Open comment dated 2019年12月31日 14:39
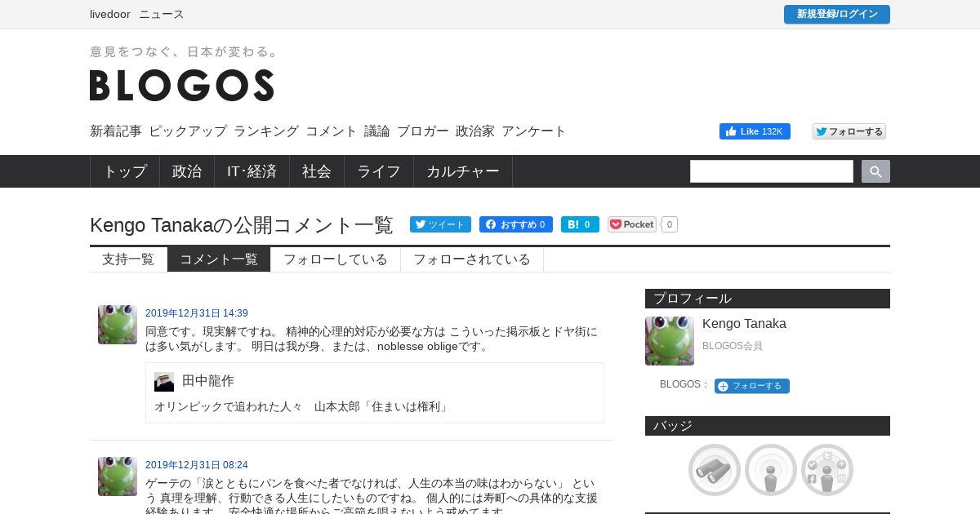This screenshot has height=514, width=980. click(x=197, y=313)
